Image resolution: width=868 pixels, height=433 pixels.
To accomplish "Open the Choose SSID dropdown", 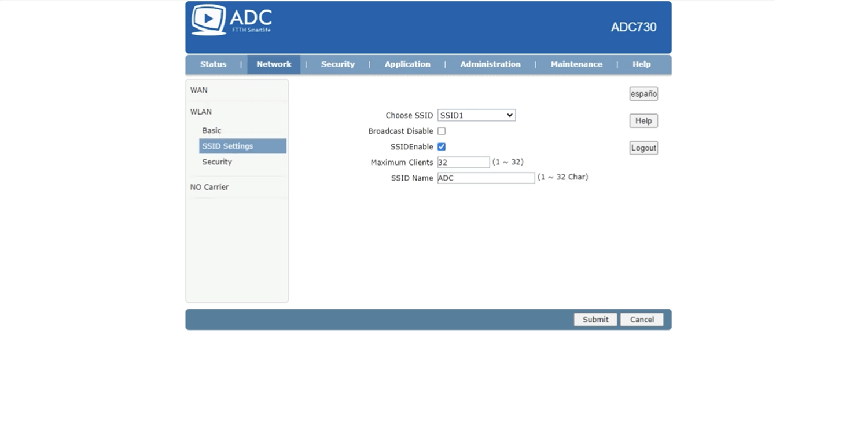I will pos(476,115).
